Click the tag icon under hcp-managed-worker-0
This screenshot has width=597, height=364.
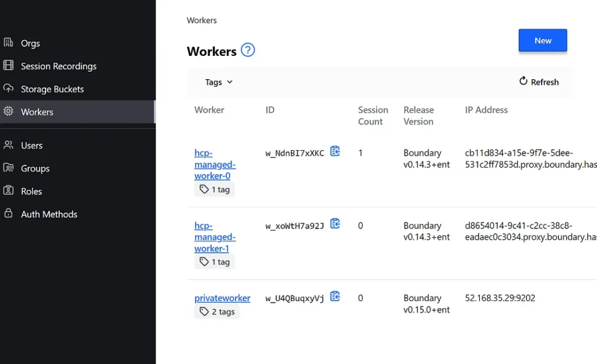tap(204, 189)
